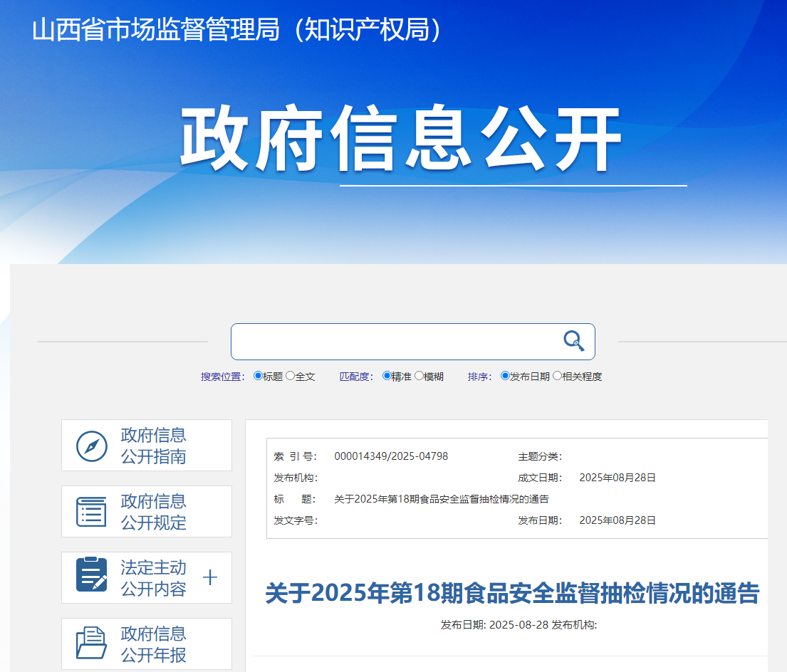
Task: Click the list document icon for 政府信息公开规定
Action: 92,512
